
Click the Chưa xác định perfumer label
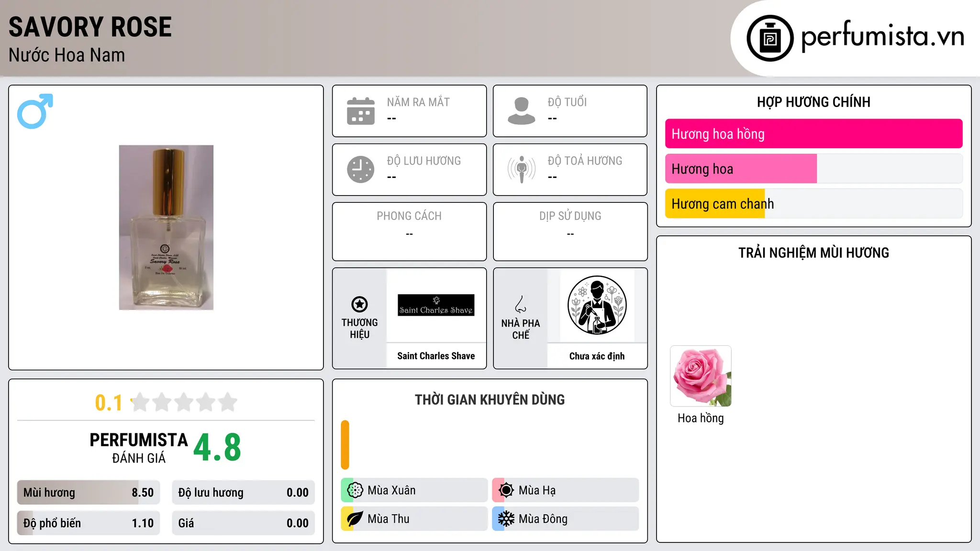point(597,356)
